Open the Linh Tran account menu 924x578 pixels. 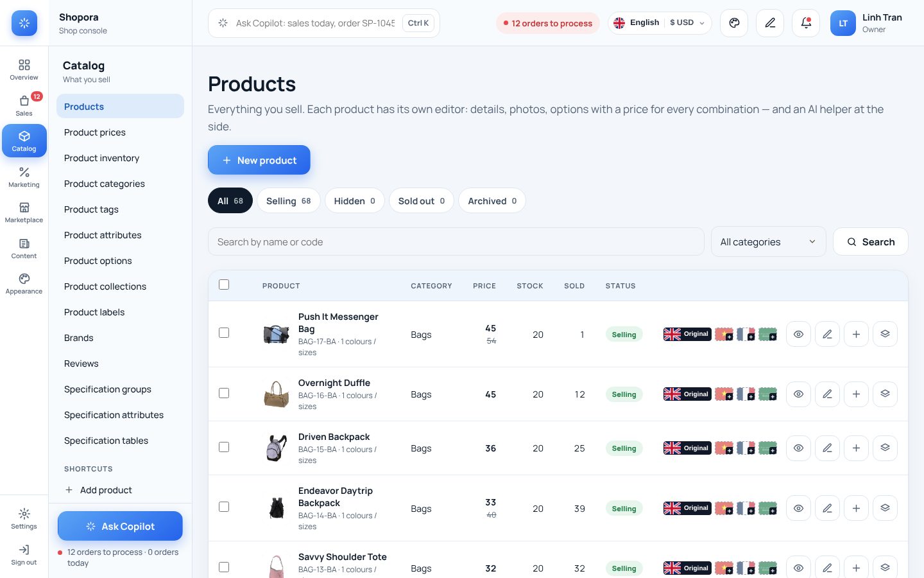(x=866, y=23)
